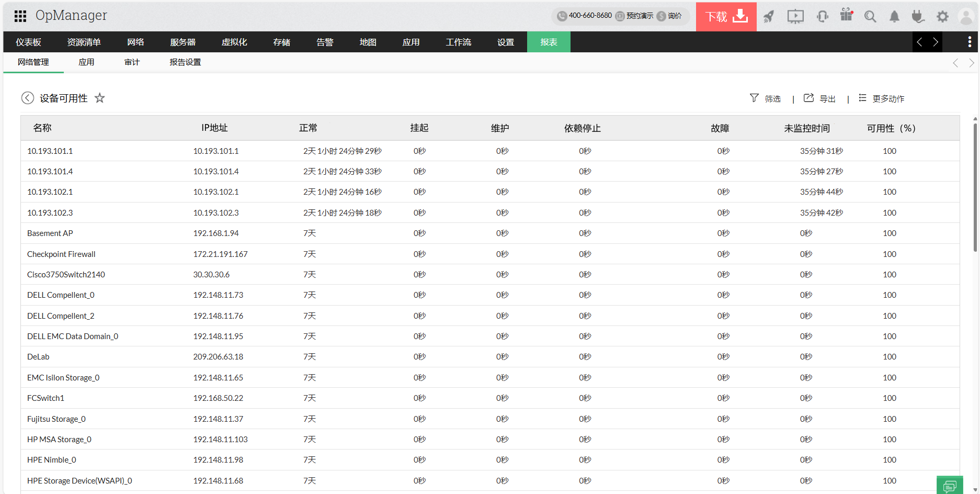This screenshot has height=494, width=980.
Task: Open the 仪表板 menu
Action: [x=29, y=42]
